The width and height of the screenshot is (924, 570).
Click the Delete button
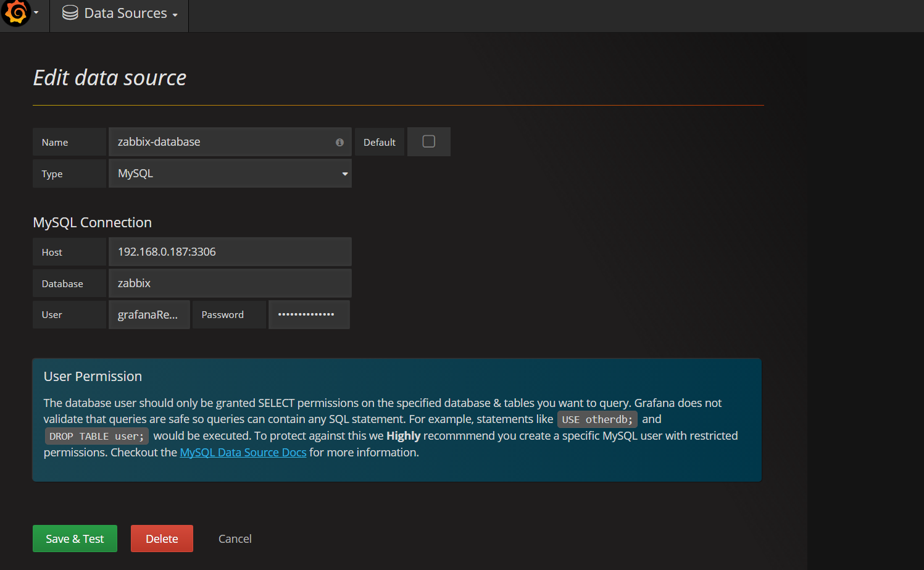(x=161, y=538)
